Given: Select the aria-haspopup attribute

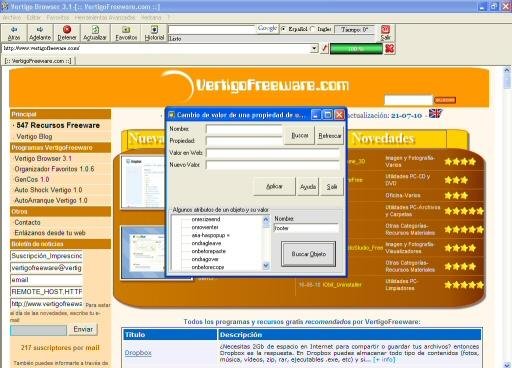Looking at the screenshot, I should 210,235.
